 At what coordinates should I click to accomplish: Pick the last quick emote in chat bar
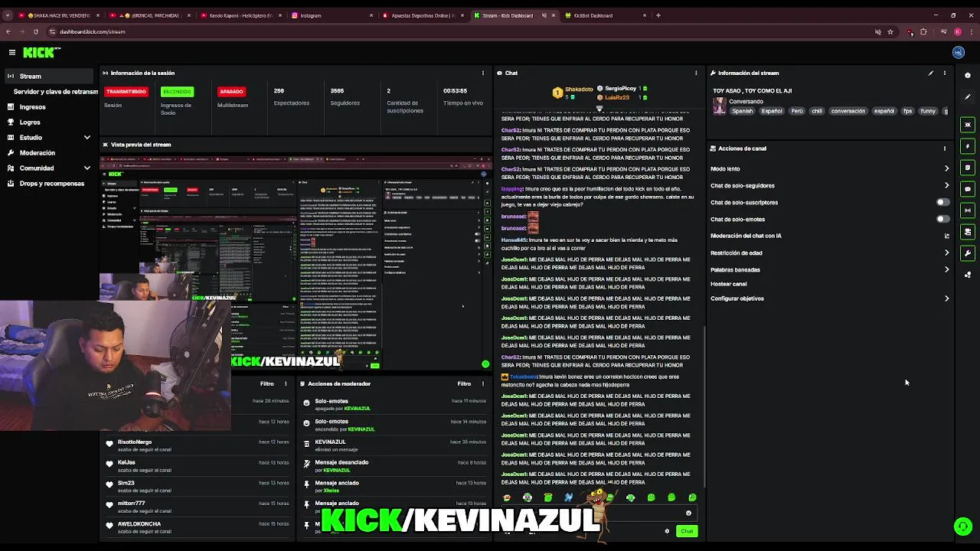(692, 497)
